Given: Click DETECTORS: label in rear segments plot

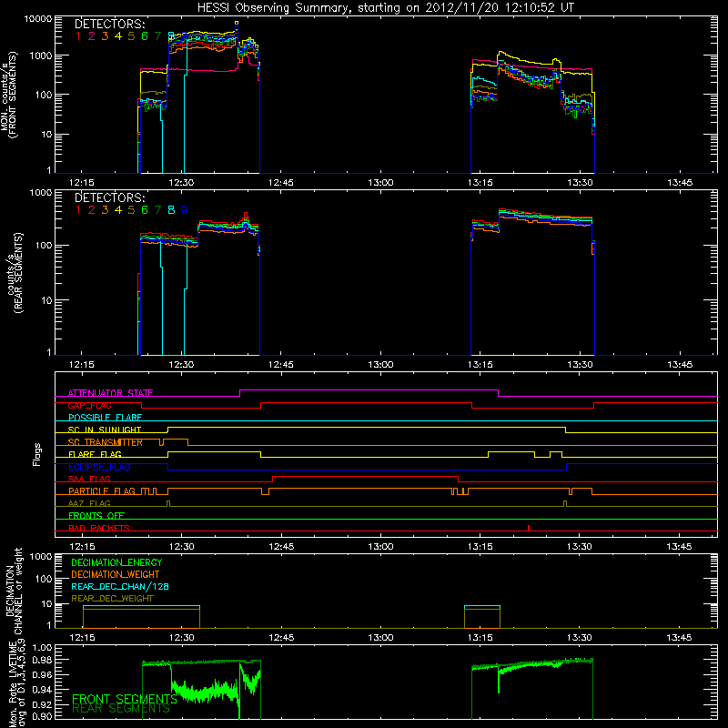Looking at the screenshot, I should tap(109, 197).
